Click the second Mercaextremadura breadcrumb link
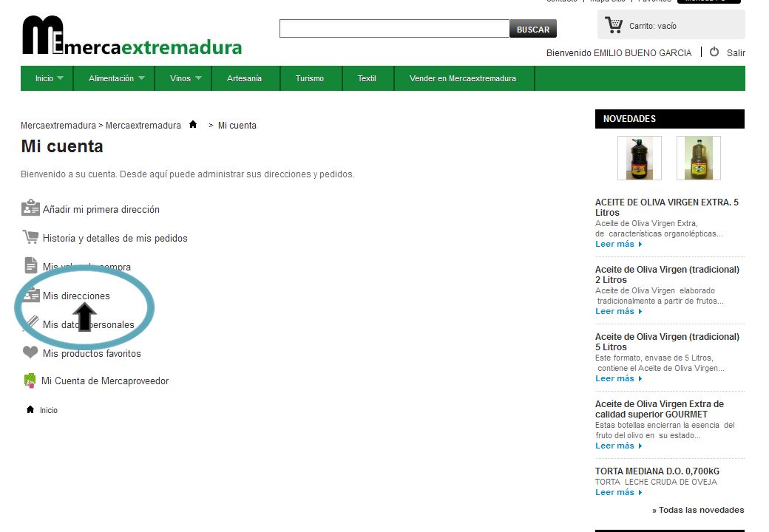The height and width of the screenshot is (532, 769). tap(143, 126)
